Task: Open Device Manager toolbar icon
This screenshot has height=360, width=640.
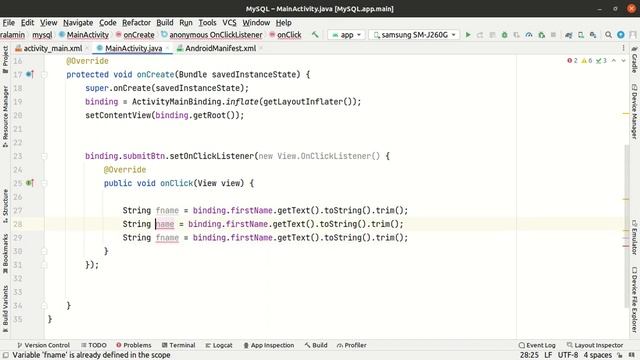Action: 580,35
